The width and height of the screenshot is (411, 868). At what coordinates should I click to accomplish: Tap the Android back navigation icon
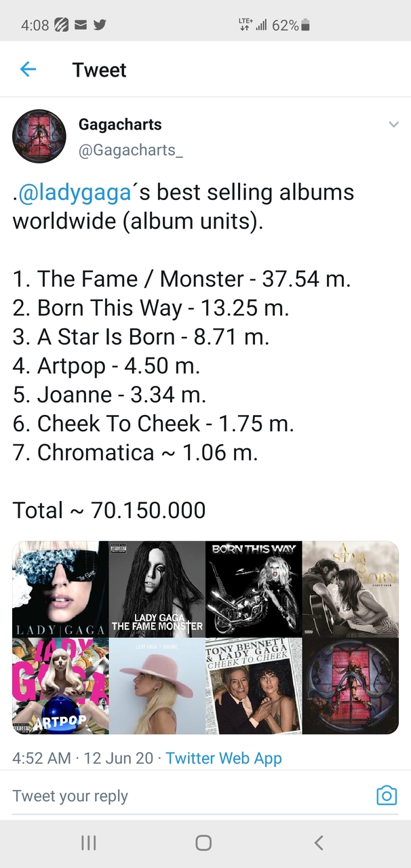click(319, 843)
